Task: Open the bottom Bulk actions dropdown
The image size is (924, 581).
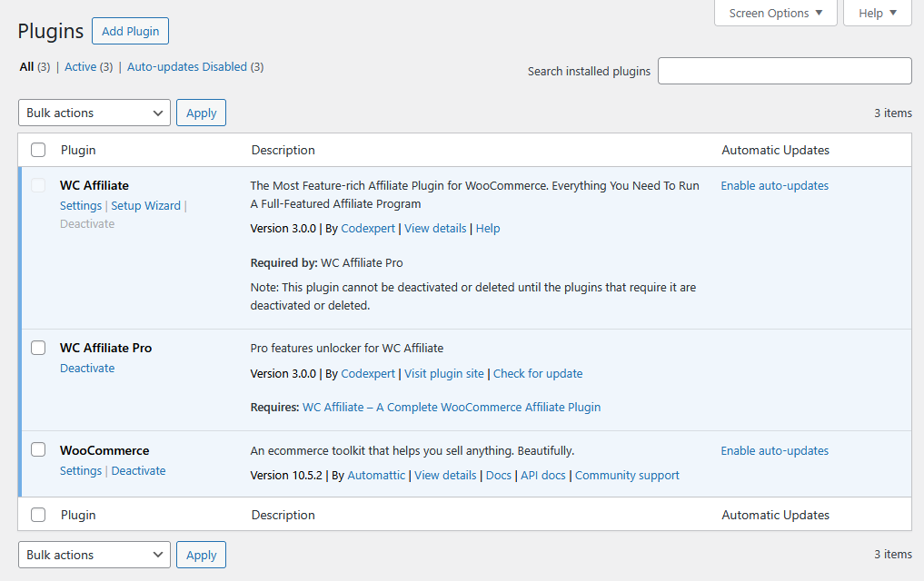Action: pyautogui.click(x=94, y=555)
